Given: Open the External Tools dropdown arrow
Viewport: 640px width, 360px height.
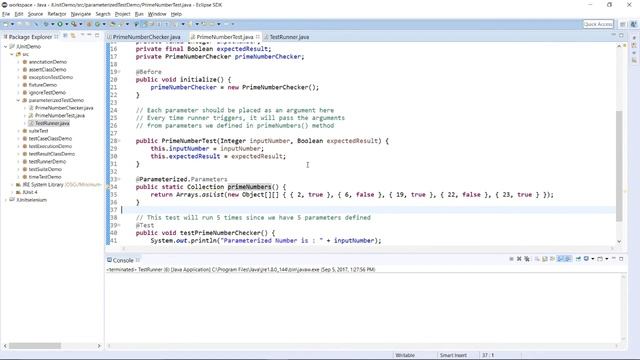Looking at the screenshot, I should (80, 24).
